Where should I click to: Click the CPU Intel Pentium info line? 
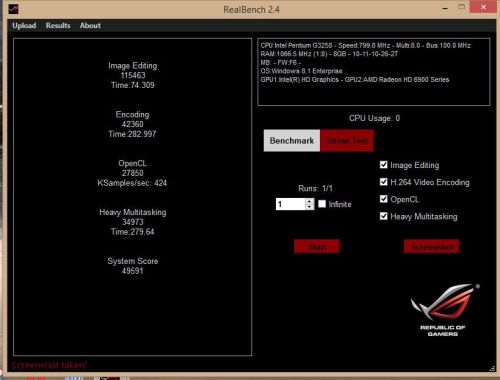[365, 45]
